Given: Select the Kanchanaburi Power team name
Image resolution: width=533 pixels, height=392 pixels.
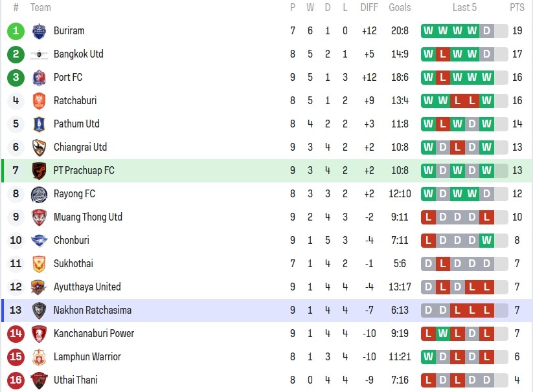Looking at the screenshot, I should click(94, 334).
